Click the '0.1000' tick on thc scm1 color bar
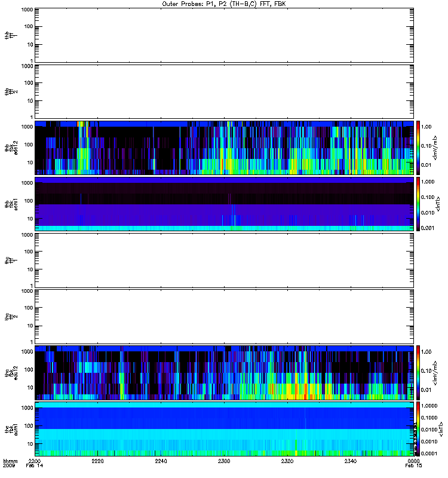Viewport: 448px width, 478px height. tap(429, 418)
